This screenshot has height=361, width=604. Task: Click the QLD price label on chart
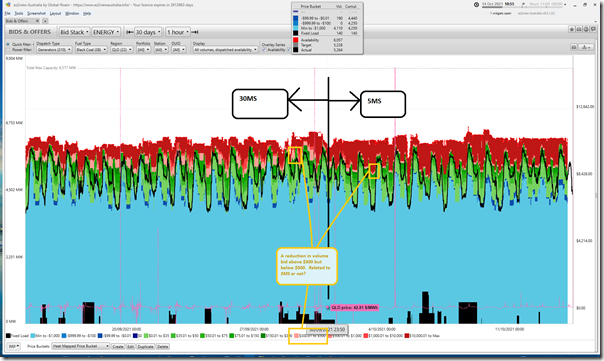[355, 307]
